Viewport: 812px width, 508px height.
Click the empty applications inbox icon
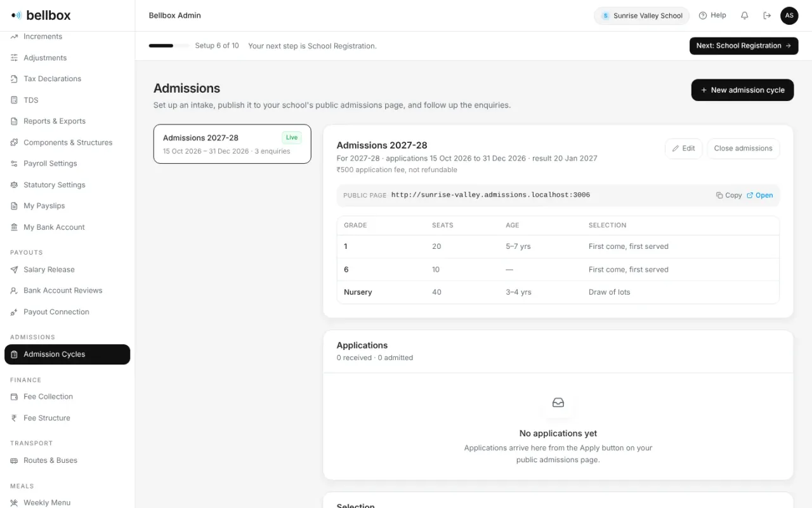point(558,403)
